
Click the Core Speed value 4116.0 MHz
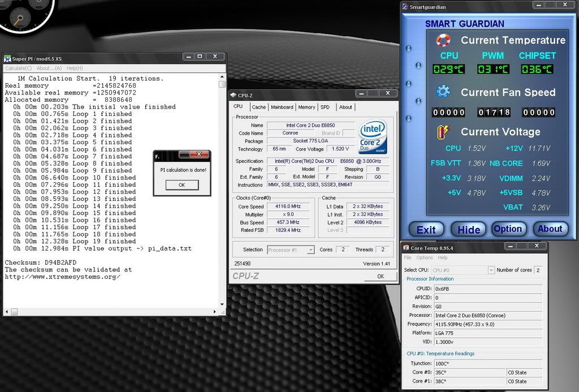[x=288, y=206]
